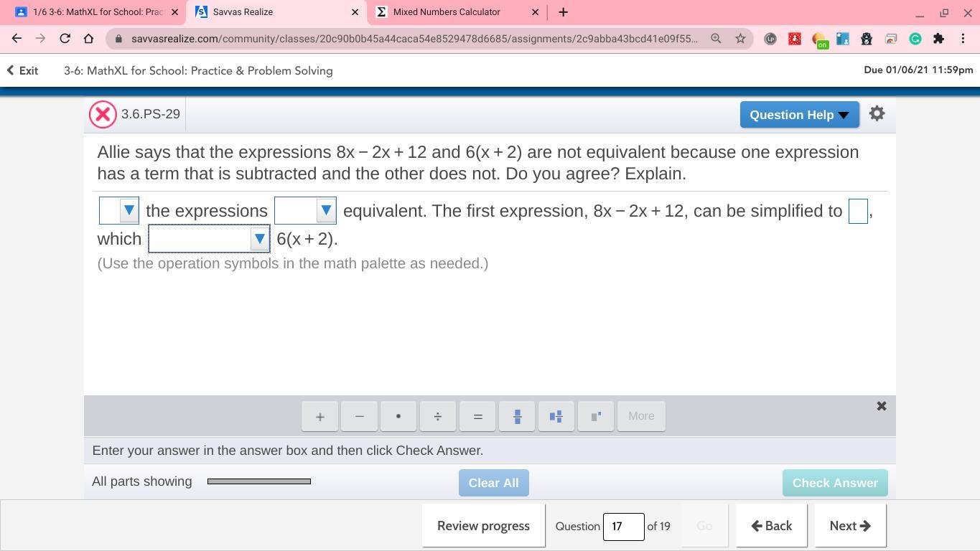This screenshot has width=980, height=551.
Task: Close the Savvas Realize tab
Action: pos(355,12)
